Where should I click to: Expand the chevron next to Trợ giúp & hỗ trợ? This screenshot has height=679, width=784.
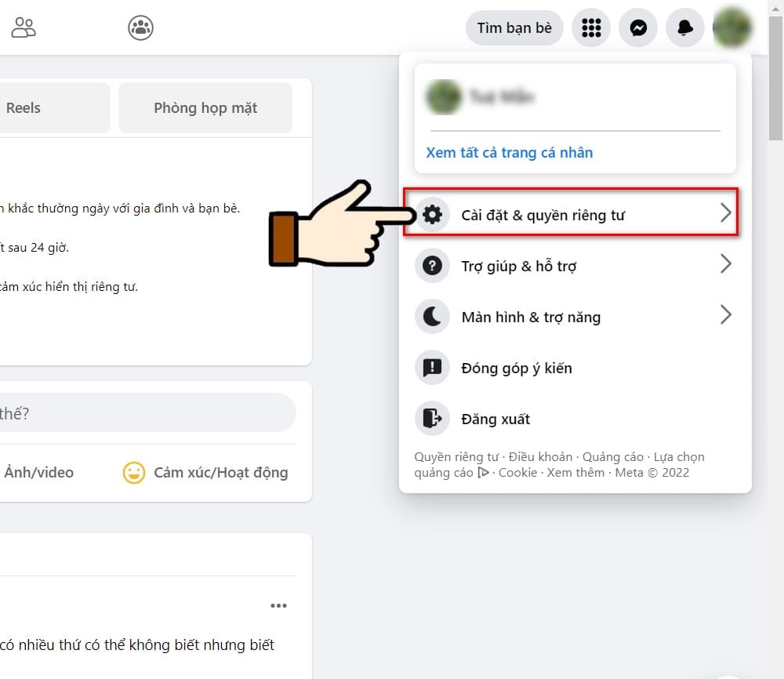tap(725, 263)
